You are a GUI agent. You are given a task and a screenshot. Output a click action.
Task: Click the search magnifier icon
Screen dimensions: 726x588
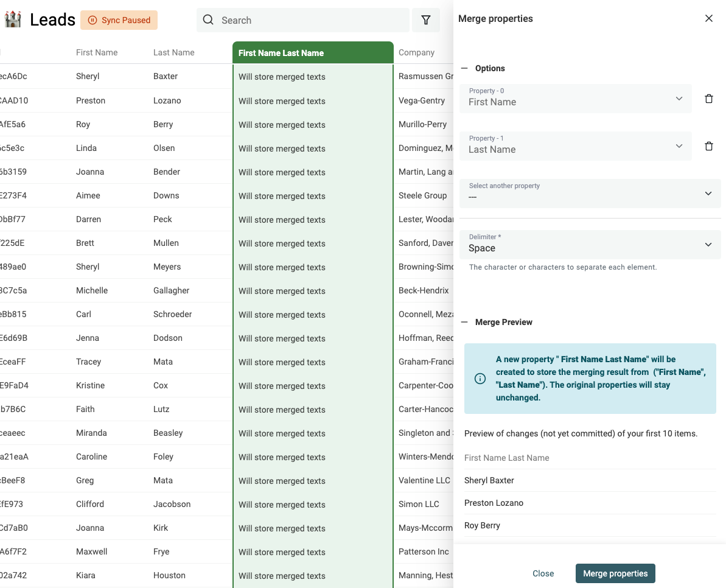point(208,20)
